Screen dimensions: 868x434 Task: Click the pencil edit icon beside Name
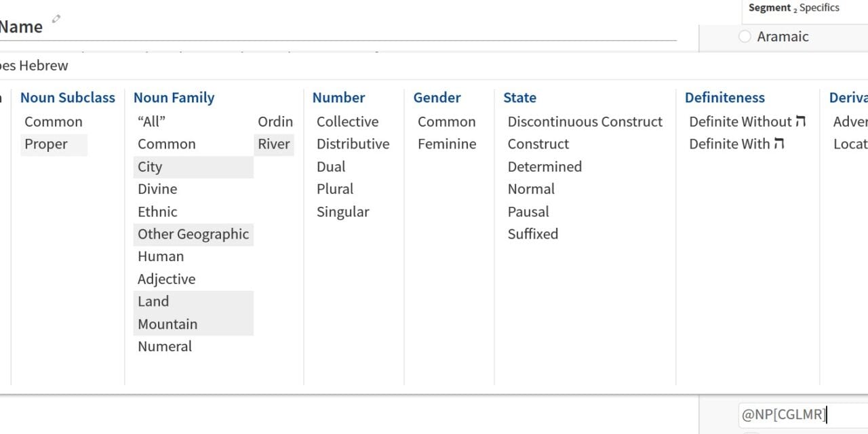tap(56, 19)
